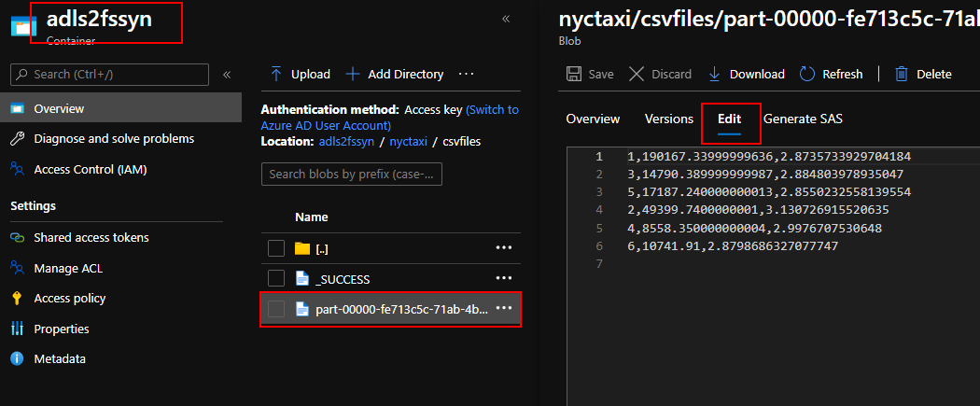Screen dimensions: 980x406
Task: Open more toolbar options ellipsis
Action: click(x=467, y=74)
